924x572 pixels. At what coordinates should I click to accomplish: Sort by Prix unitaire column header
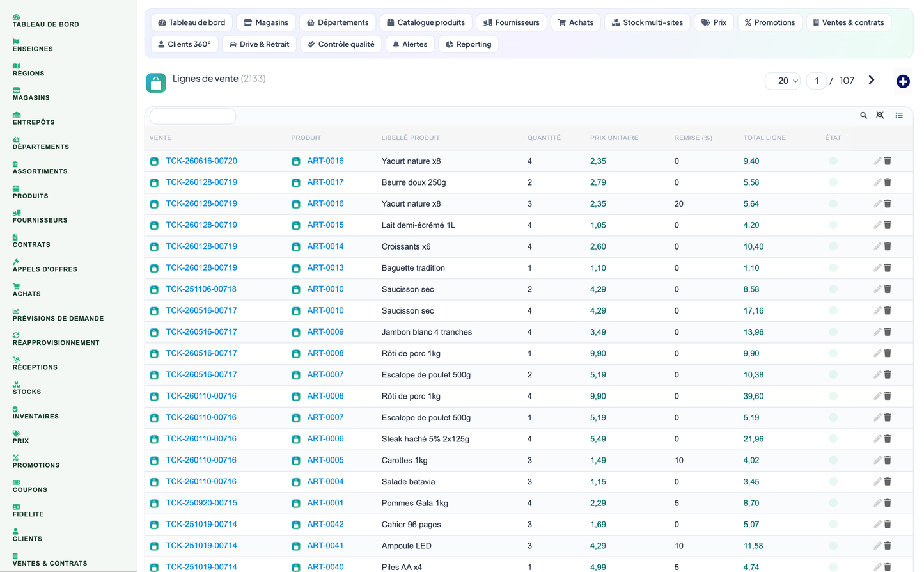click(614, 138)
